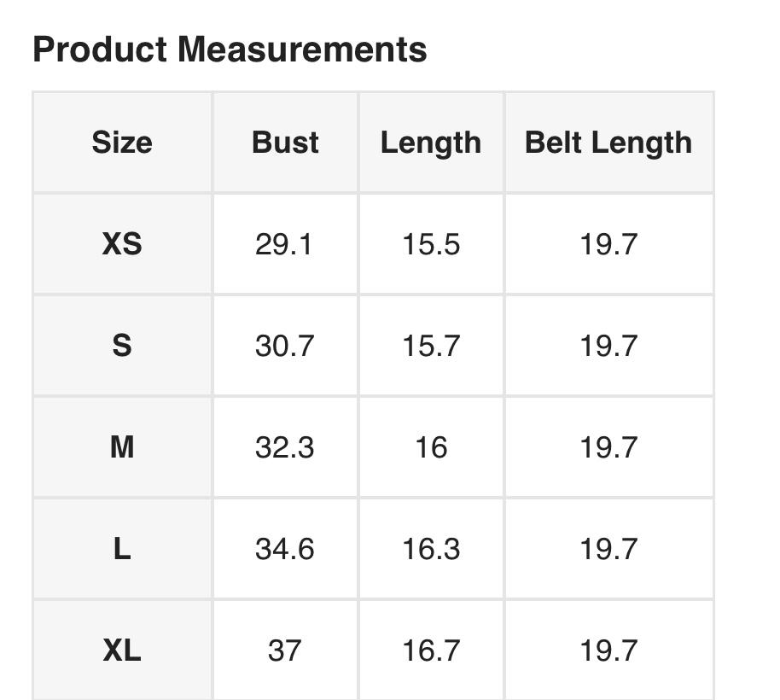Select the S size row label
The height and width of the screenshot is (700, 780).
click(x=122, y=346)
